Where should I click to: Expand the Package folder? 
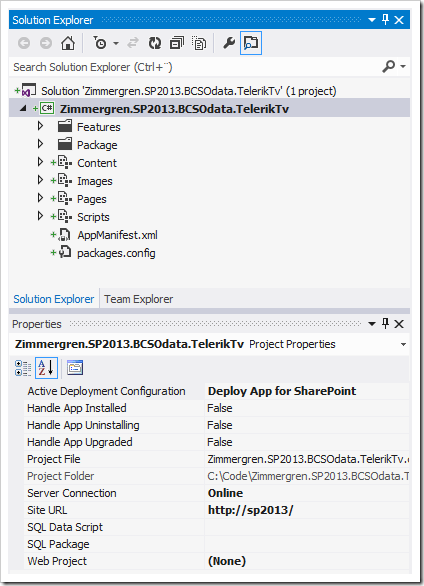40,144
